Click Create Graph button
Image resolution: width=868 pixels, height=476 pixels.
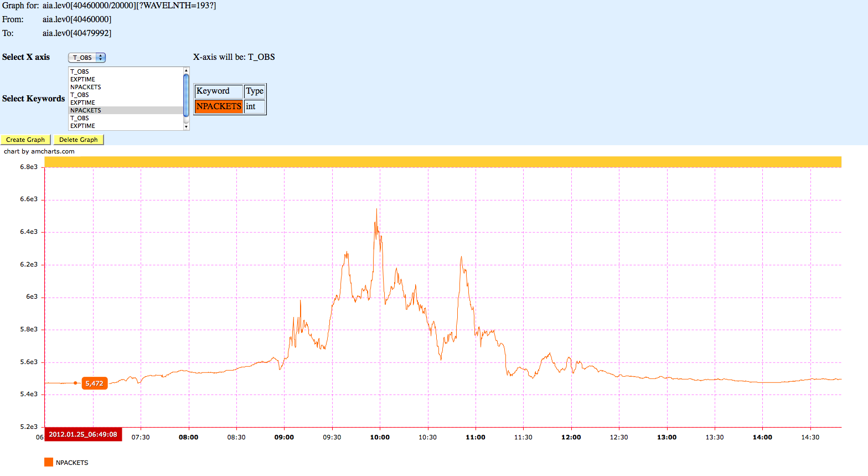(x=25, y=140)
